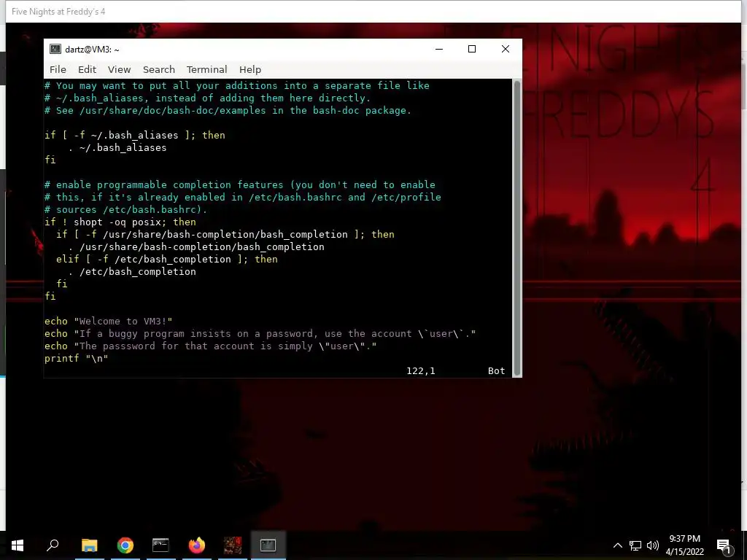
Task: Click the '. /etc/bash_completion' line
Action: click(132, 271)
